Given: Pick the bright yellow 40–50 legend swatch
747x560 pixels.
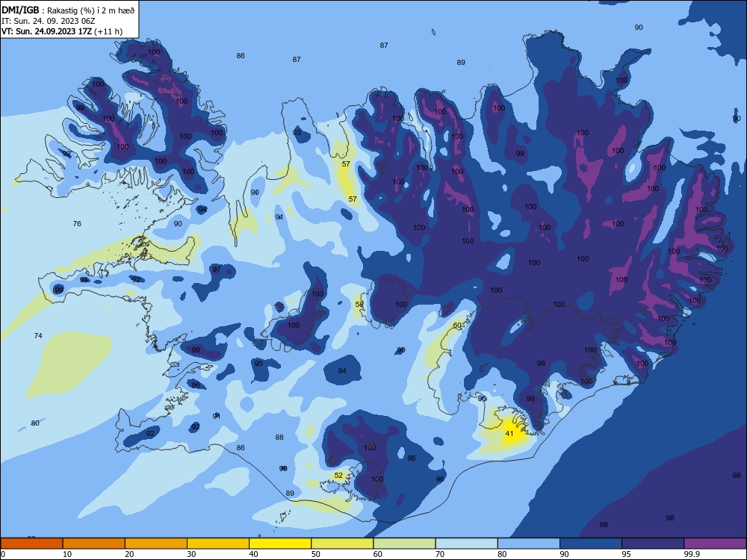Looking at the screenshot, I should [280, 544].
